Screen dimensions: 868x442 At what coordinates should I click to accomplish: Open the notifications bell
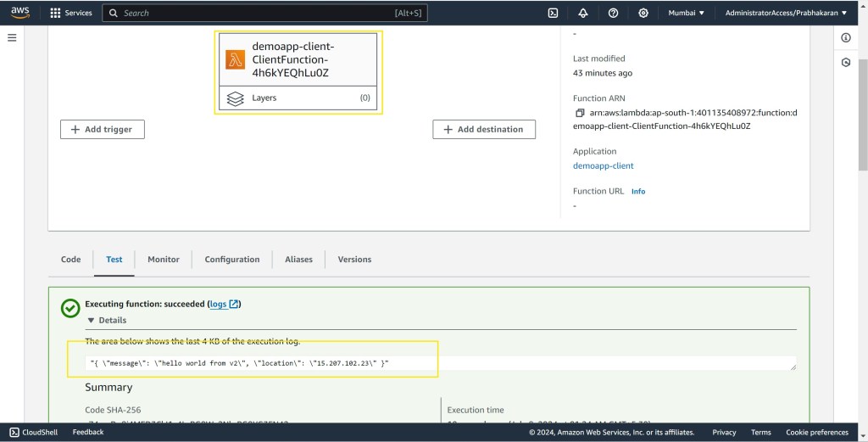click(583, 13)
